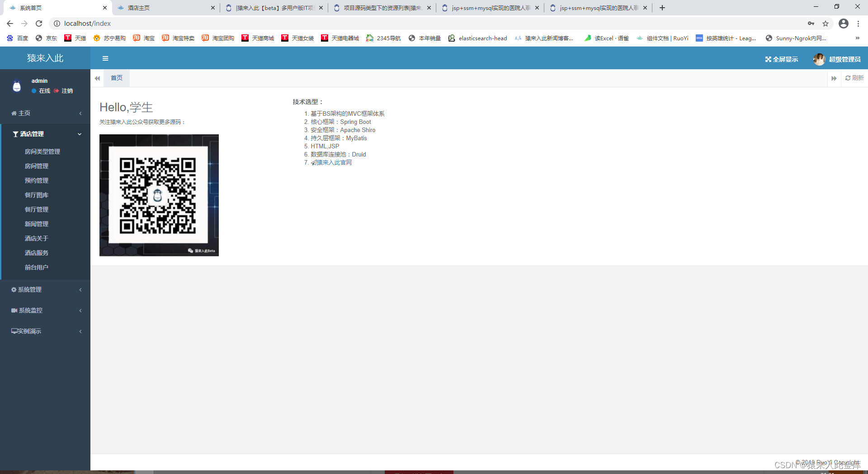
Task: Open 新闻管理 menu item
Action: click(x=37, y=224)
